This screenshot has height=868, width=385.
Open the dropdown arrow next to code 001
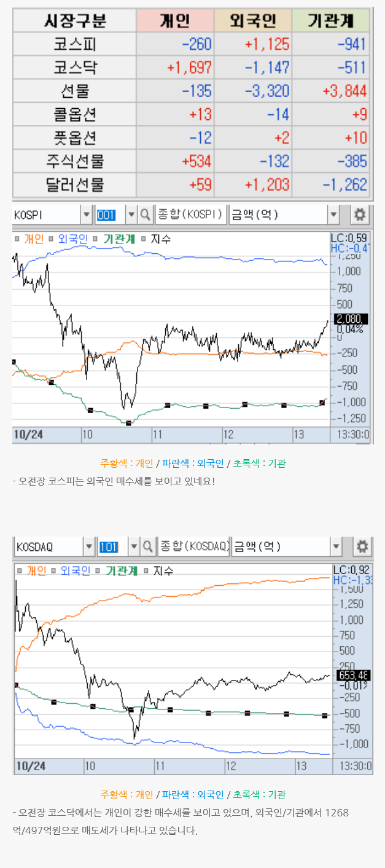pos(131,215)
